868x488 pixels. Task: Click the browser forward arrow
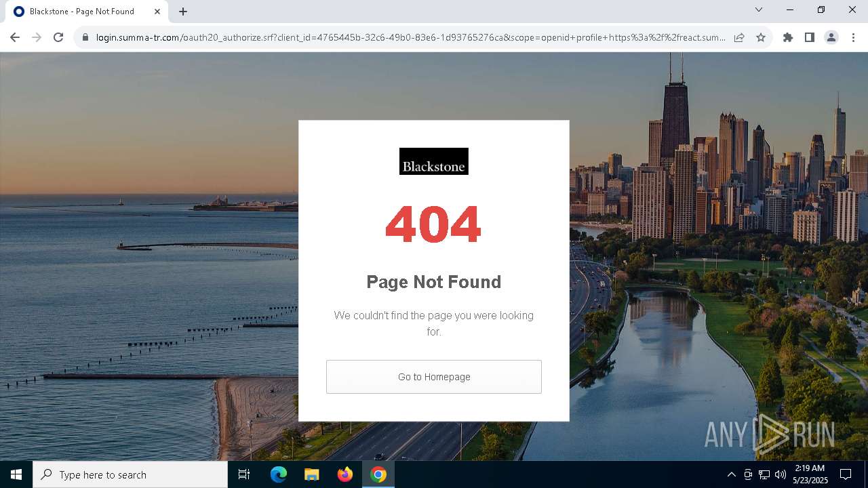[37, 37]
